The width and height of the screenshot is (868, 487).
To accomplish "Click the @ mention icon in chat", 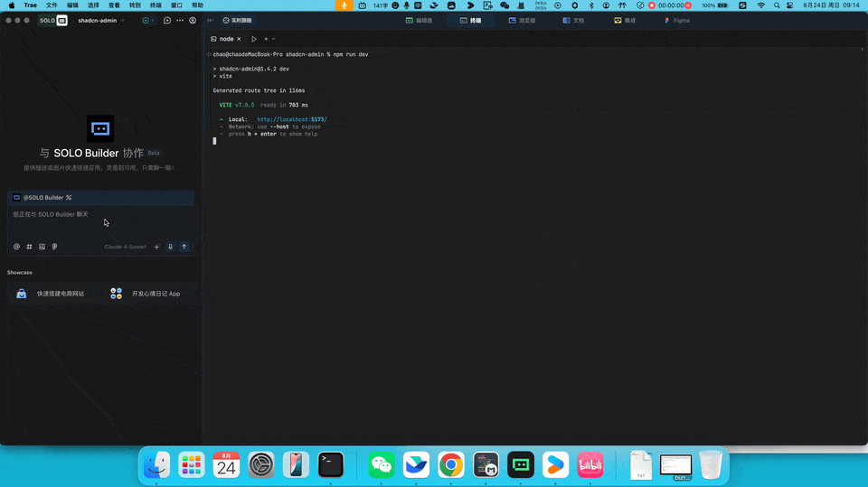I will coord(16,247).
